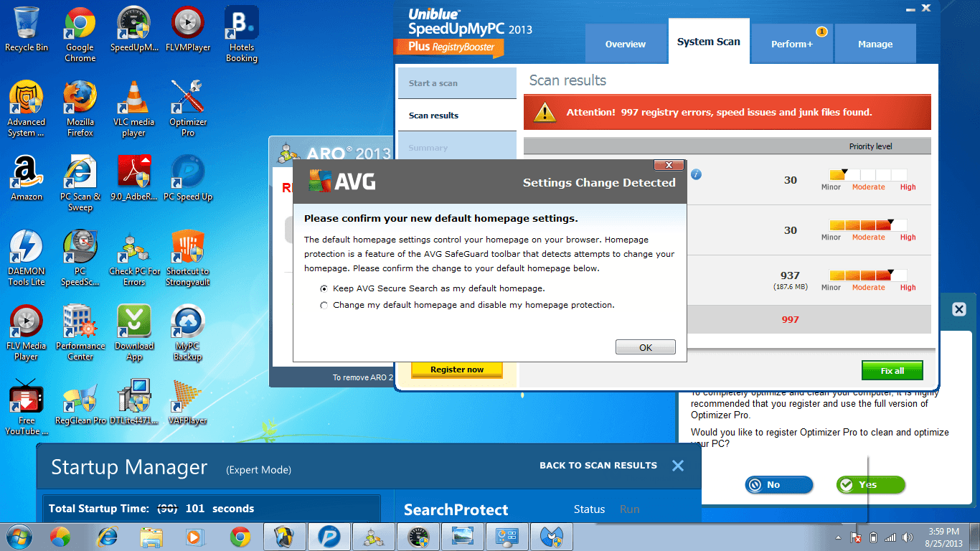The height and width of the screenshot is (551, 980).
Task: Open the VLC media player desktop icon
Action: tap(133, 109)
